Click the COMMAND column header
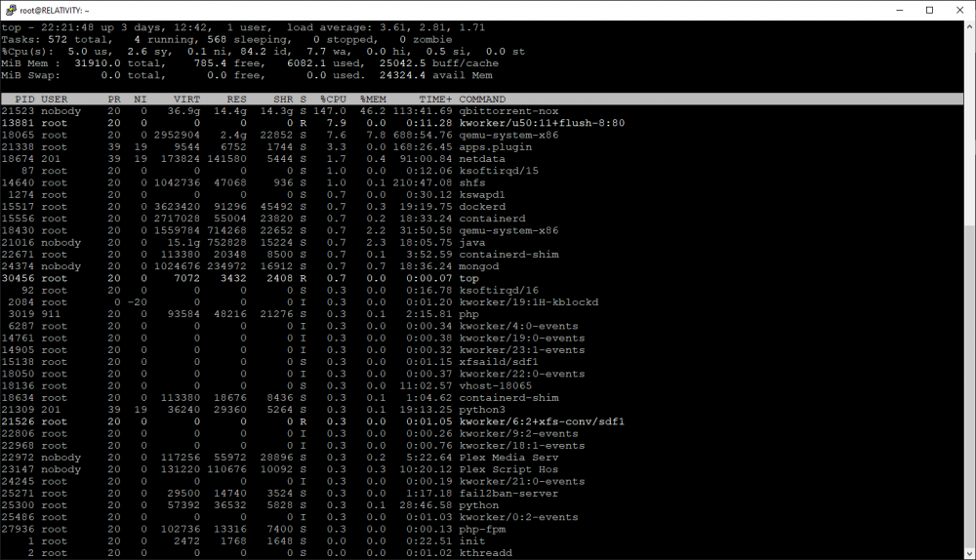 [x=482, y=99]
